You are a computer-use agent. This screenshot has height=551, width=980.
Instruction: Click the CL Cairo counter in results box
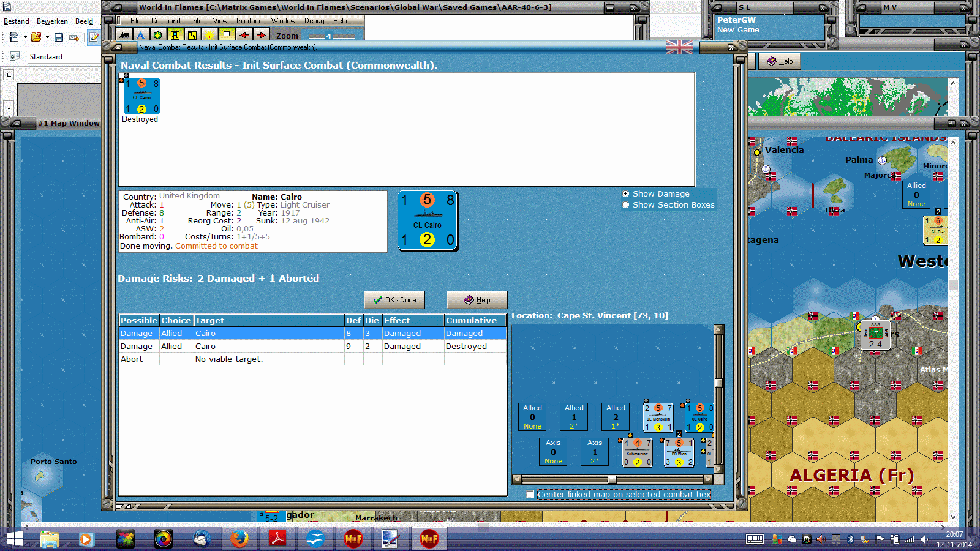tap(141, 96)
